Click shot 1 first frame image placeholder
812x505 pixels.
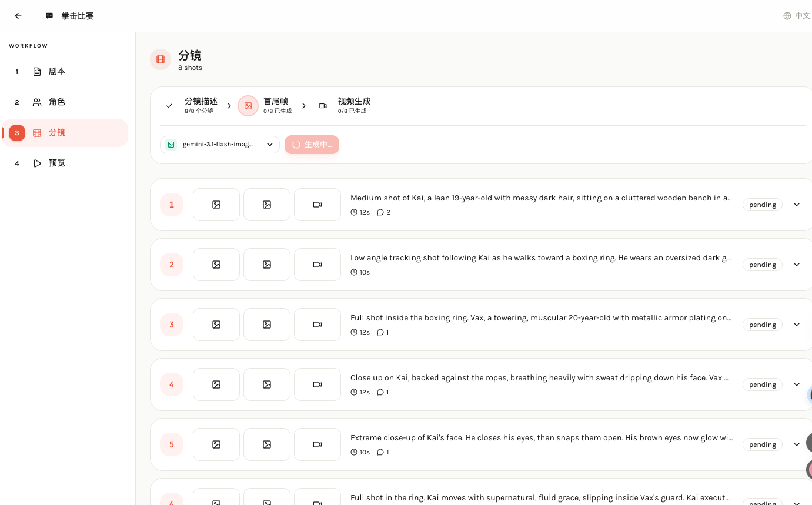216,205
